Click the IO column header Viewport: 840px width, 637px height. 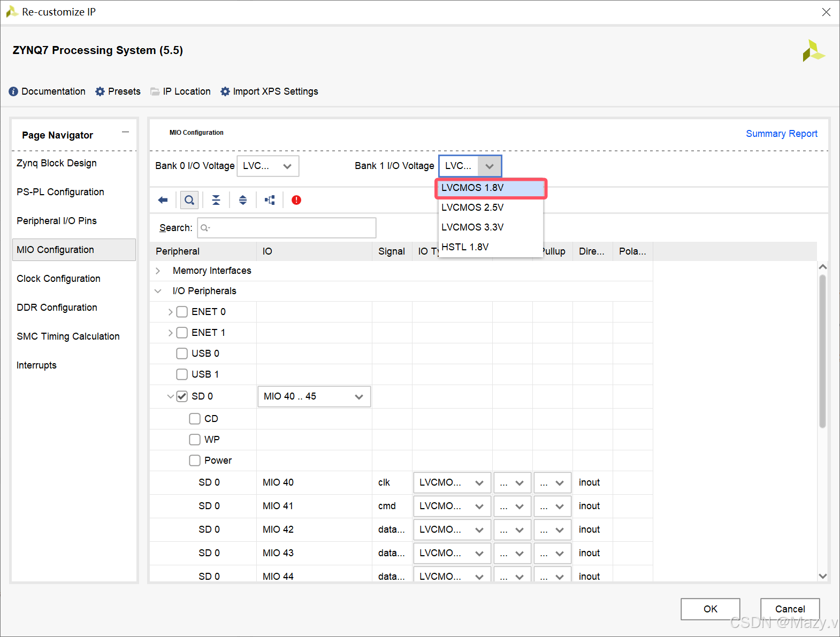click(314, 251)
